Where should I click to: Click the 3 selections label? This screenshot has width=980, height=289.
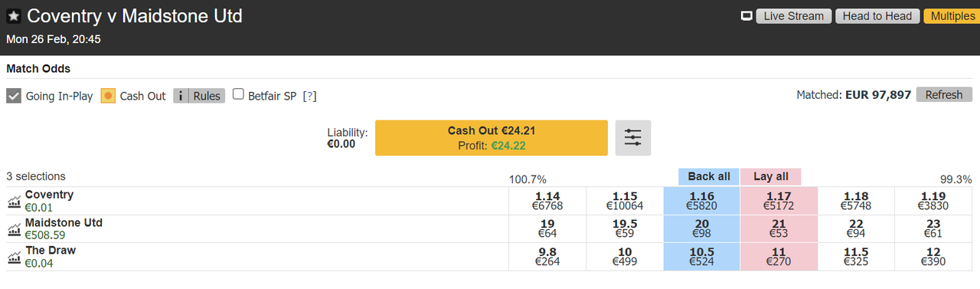coord(36,176)
